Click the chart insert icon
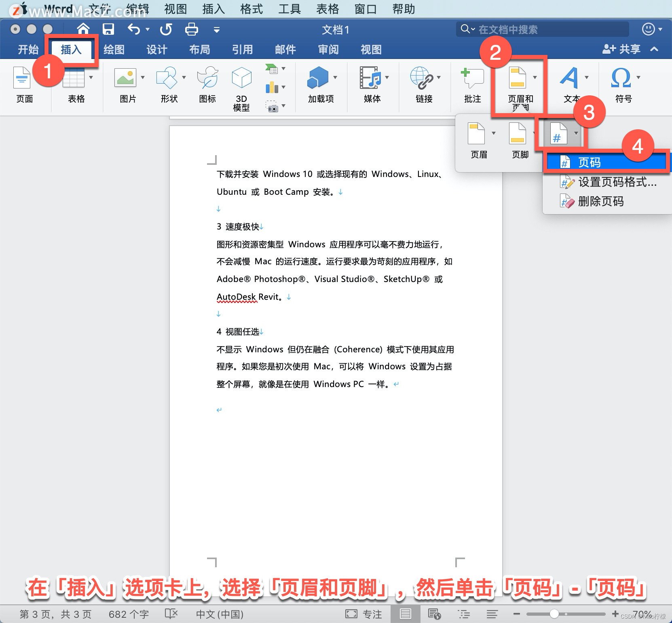 pyautogui.click(x=272, y=87)
